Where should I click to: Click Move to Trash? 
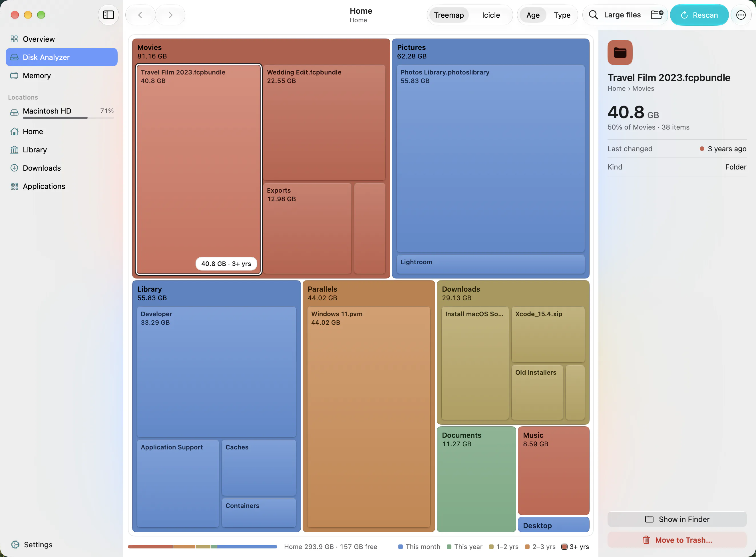click(x=677, y=540)
